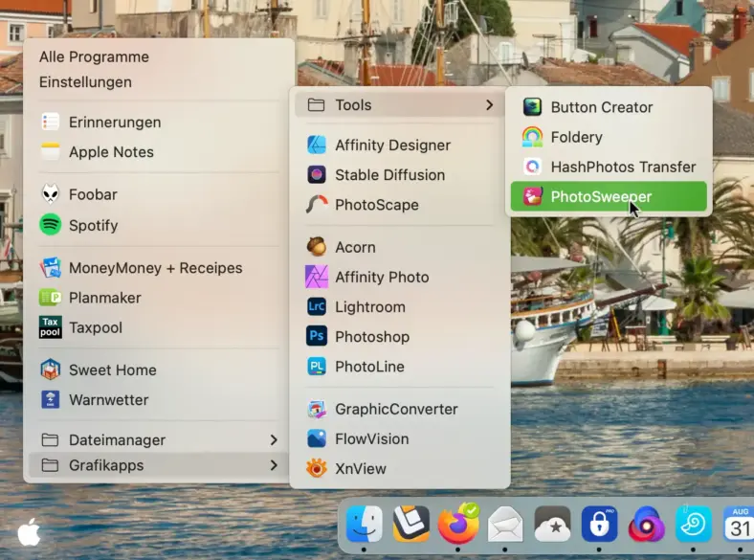Open the colorful swirl app in Dock
Viewport: 754px width, 560px height.
(646, 524)
